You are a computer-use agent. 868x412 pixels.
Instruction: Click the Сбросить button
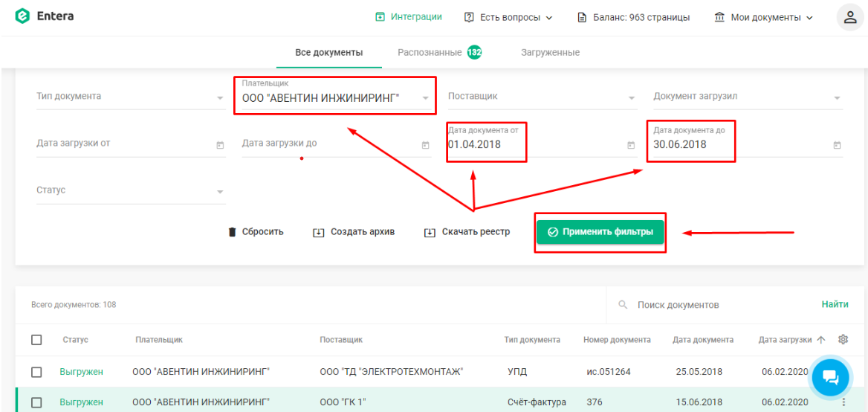[256, 232]
